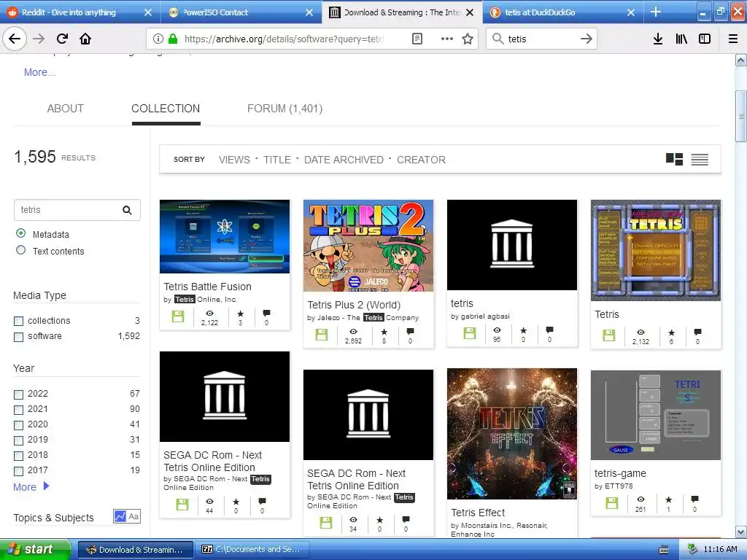Switch to C:\Documents and Se... taskbar window
This screenshot has width=747, height=560.
[251, 550]
